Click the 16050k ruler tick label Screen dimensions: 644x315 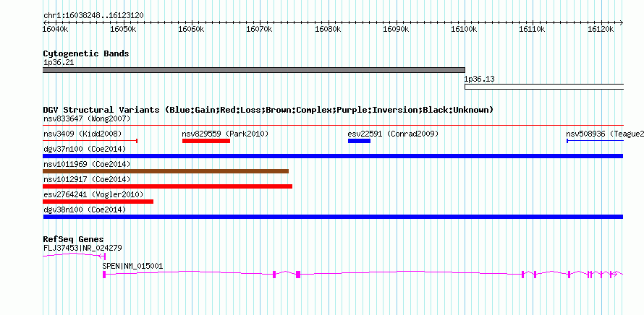pyautogui.click(x=124, y=30)
